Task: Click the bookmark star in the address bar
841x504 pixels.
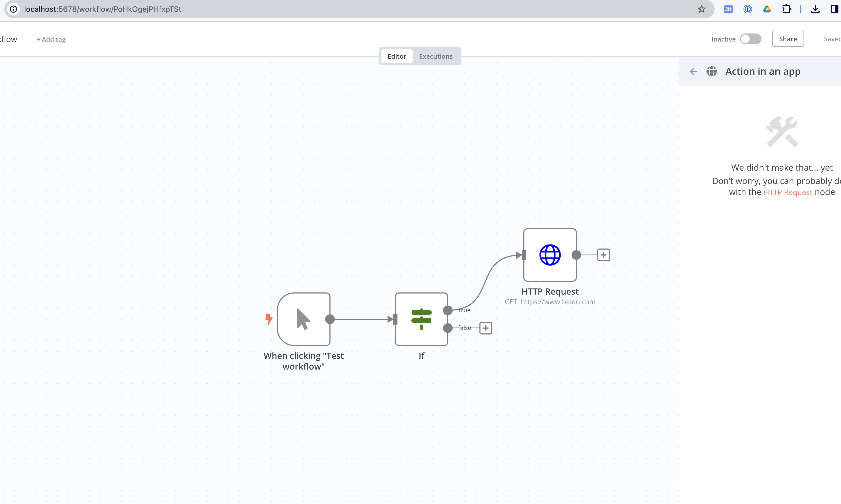Action: (701, 9)
